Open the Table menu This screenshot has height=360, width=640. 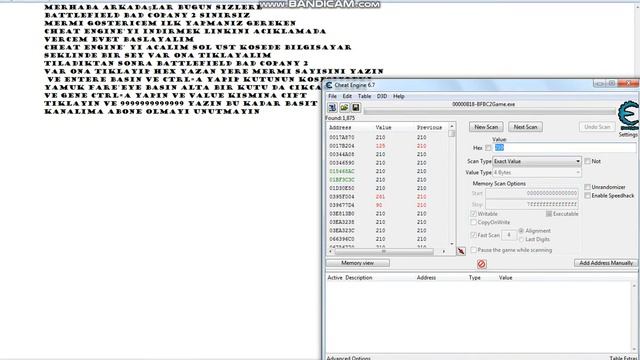(364, 96)
